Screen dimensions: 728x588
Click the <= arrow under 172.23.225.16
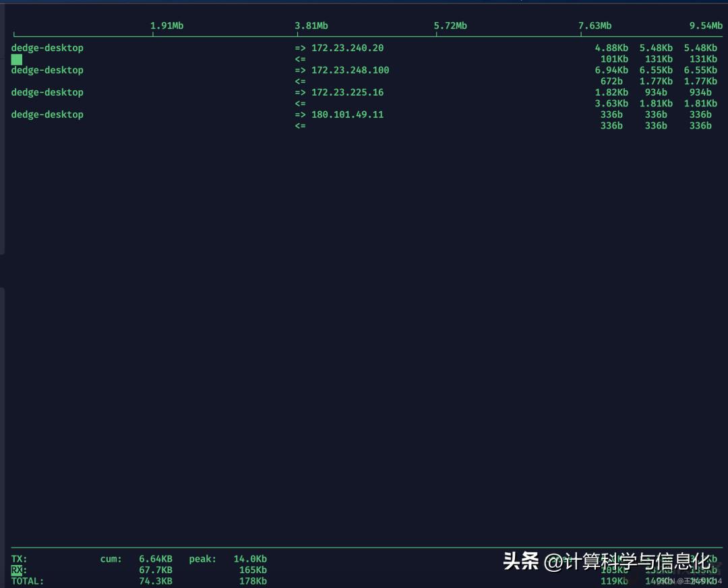click(x=299, y=103)
